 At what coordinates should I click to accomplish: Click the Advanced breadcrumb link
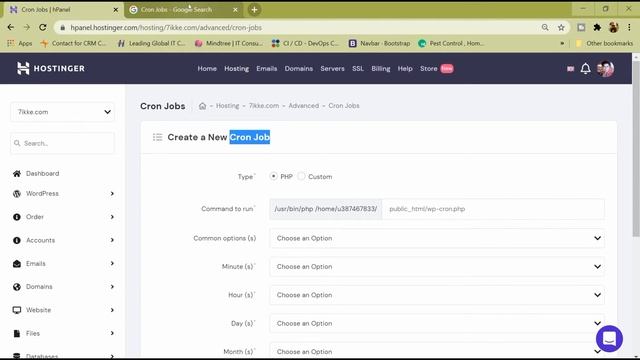(x=304, y=106)
